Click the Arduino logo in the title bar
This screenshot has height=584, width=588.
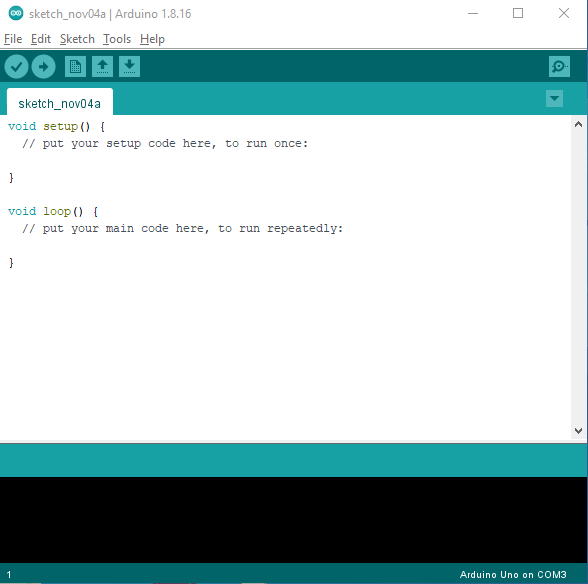[16, 14]
